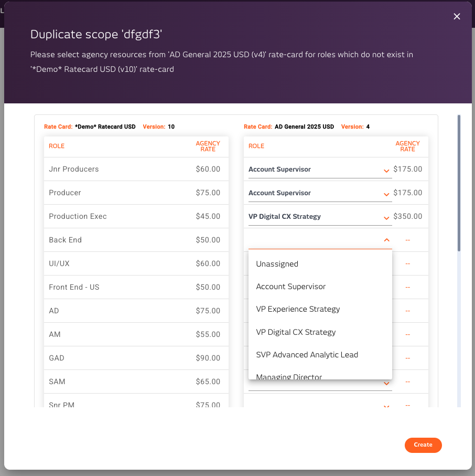Click the dialog's vertical scrollbar
Screen dimensions: 475x476
459,183
